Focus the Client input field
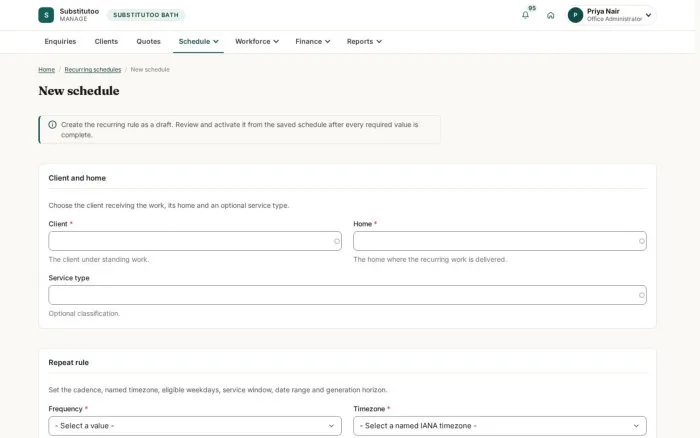This screenshot has height=438, width=700. 195,241
